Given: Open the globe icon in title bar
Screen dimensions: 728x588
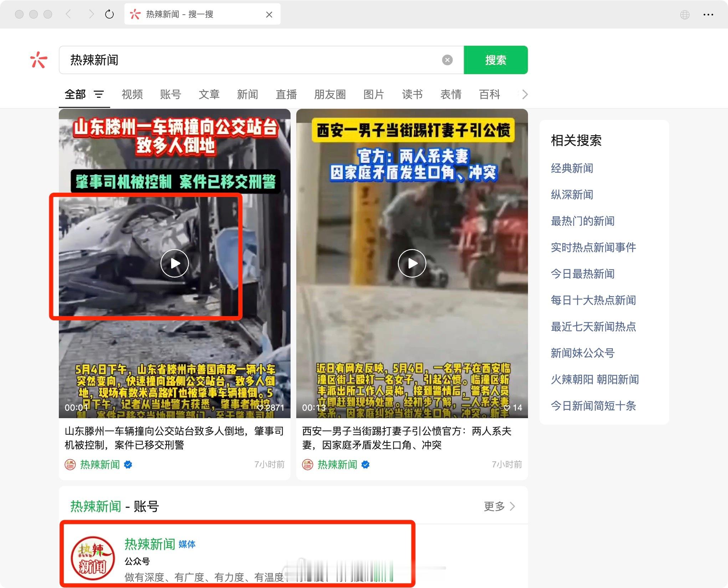Looking at the screenshot, I should pyautogui.click(x=685, y=15).
